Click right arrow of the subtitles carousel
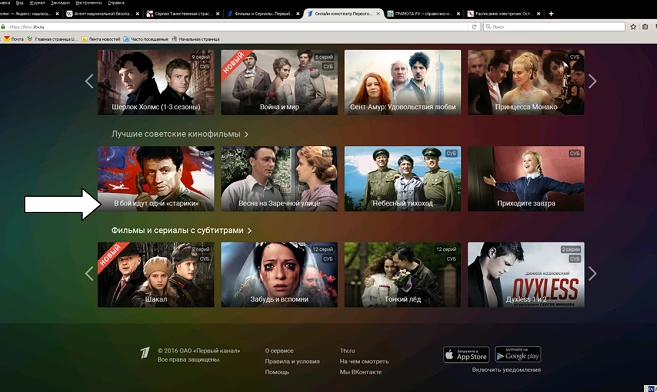 (x=592, y=274)
